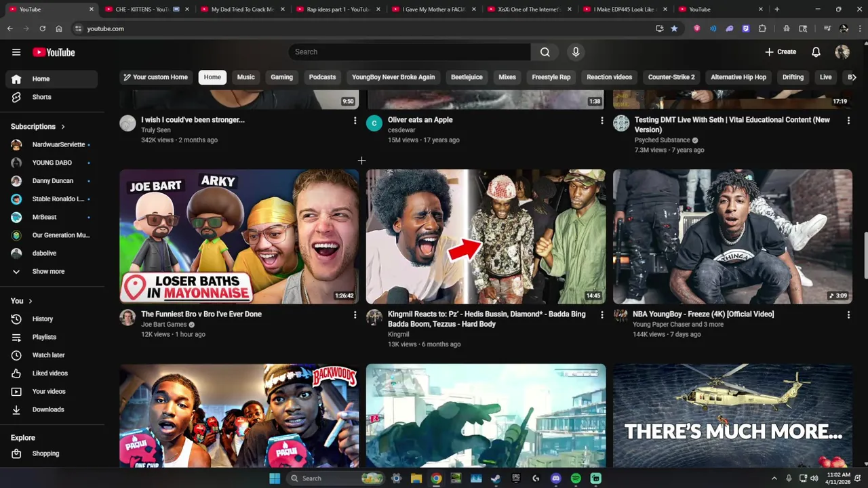Open the Twitch extension icon
The width and height of the screenshot is (868, 488).
click(x=746, y=28)
